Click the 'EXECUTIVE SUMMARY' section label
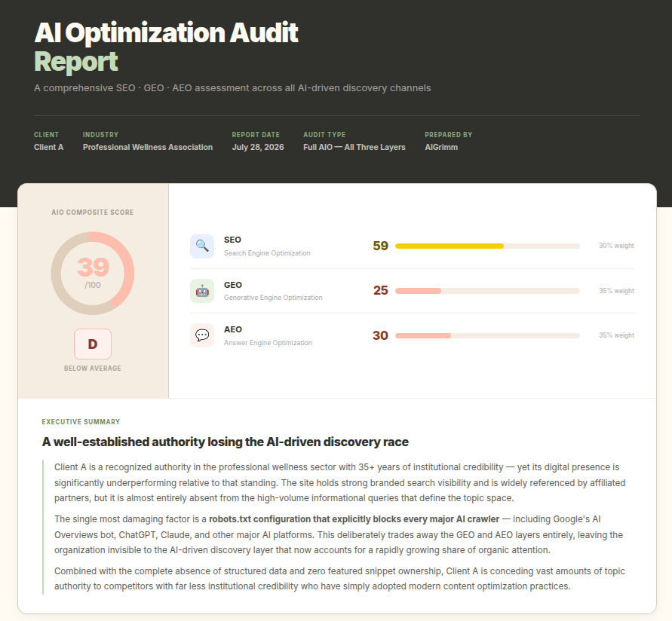The height and width of the screenshot is (621, 672). tap(81, 422)
